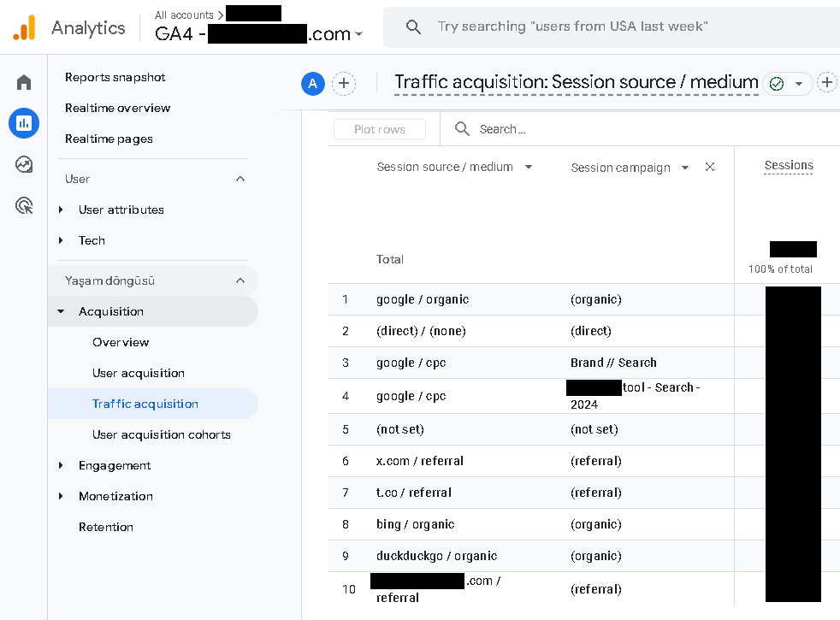This screenshot has height=620, width=840.
Task: Open the Explore icon below Reports
Action: 23,163
